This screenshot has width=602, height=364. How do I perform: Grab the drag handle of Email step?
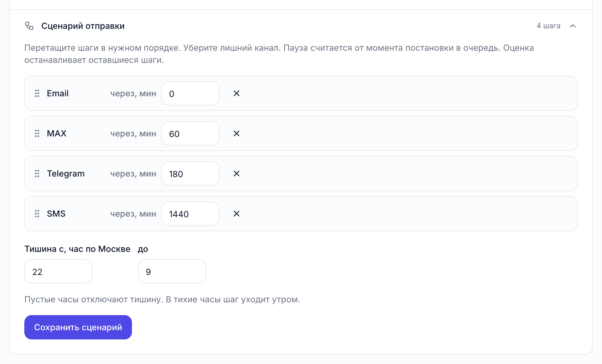pyautogui.click(x=37, y=93)
